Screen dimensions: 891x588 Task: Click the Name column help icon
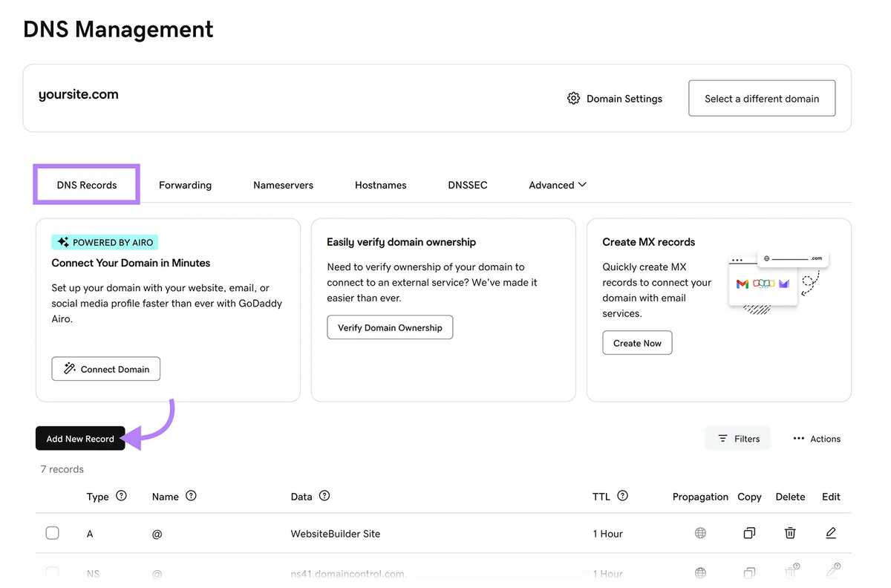192,496
